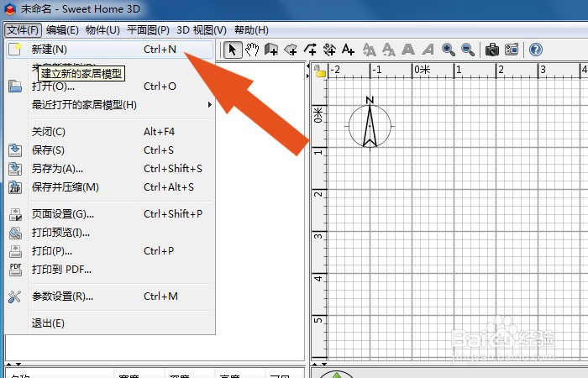Choose the add text labels tool
588x378 pixels.
(x=348, y=50)
